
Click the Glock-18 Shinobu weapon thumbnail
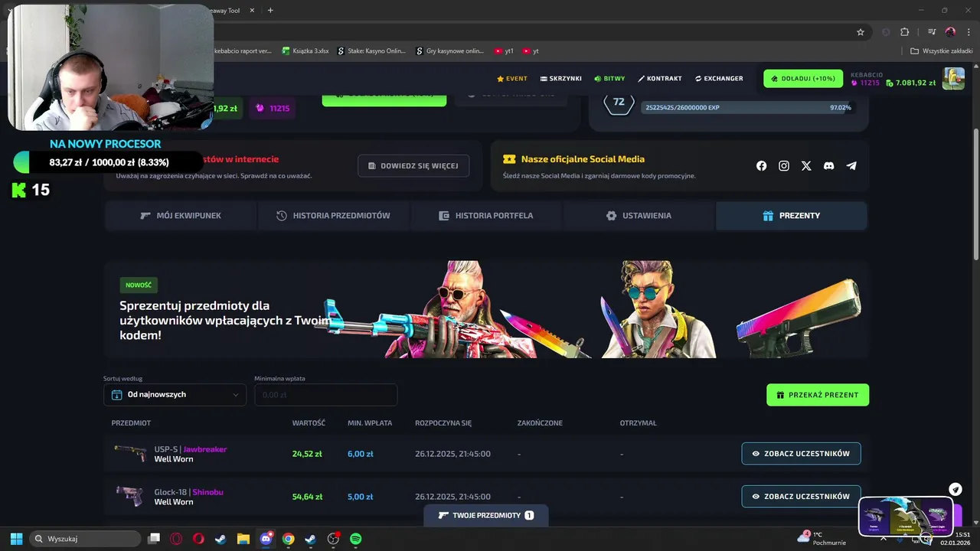click(130, 496)
